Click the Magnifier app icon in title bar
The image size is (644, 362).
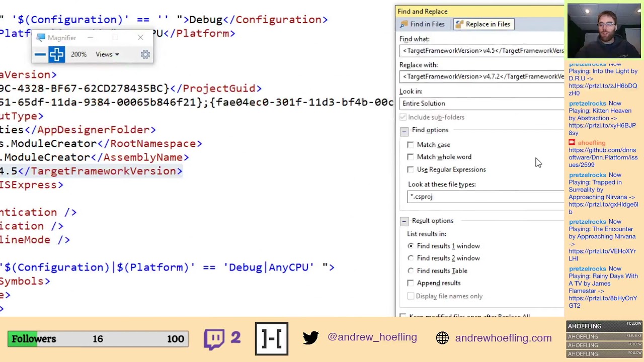(x=41, y=38)
